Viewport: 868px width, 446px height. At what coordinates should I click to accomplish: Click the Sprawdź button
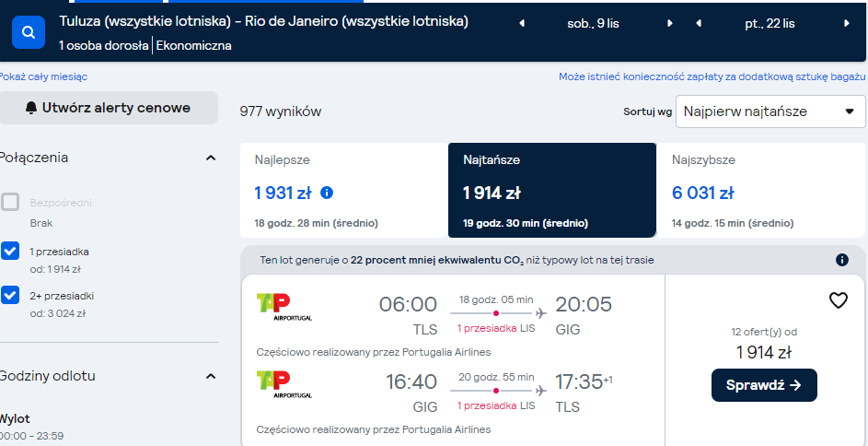click(x=764, y=385)
